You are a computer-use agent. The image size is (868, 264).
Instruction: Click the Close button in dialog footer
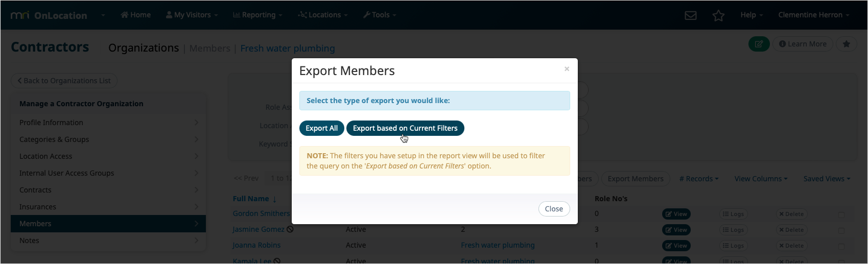[x=554, y=209]
